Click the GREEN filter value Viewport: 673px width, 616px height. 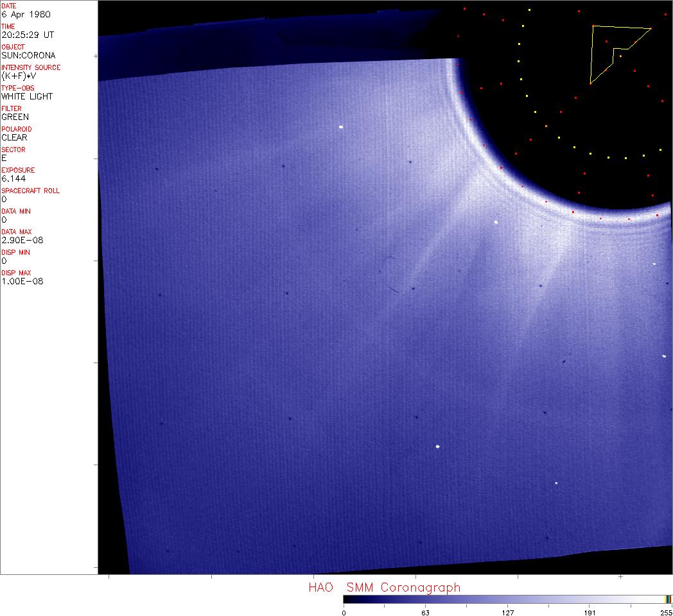(x=15, y=117)
